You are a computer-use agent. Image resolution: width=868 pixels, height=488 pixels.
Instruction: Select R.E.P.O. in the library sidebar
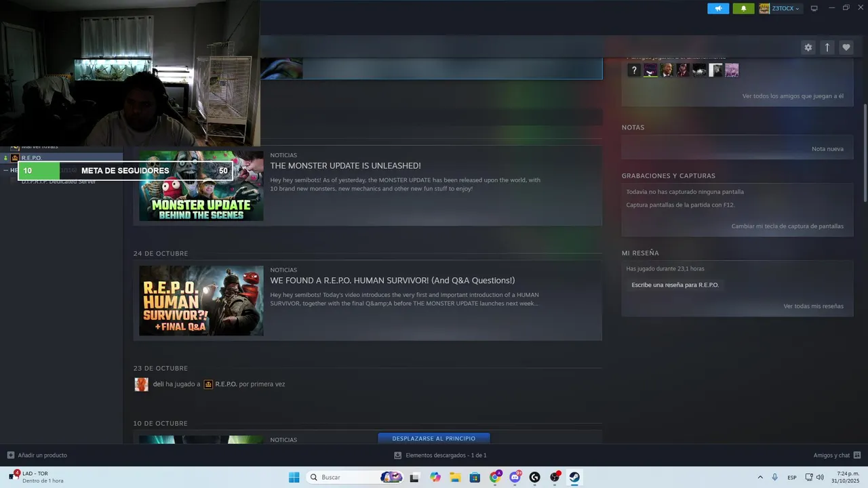pos(61,158)
